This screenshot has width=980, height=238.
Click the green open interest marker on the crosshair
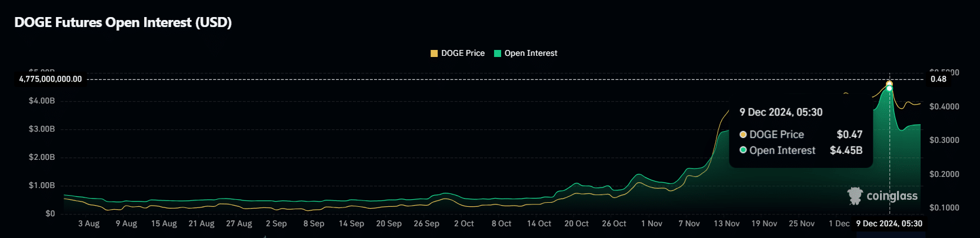pos(889,89)
